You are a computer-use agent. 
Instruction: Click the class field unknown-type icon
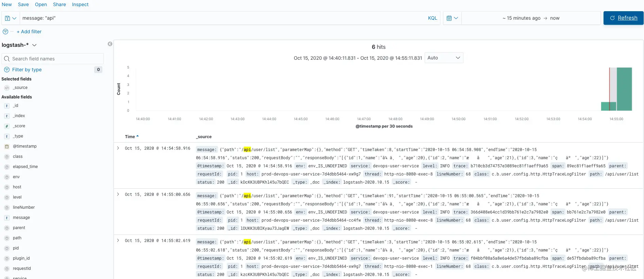7,156
